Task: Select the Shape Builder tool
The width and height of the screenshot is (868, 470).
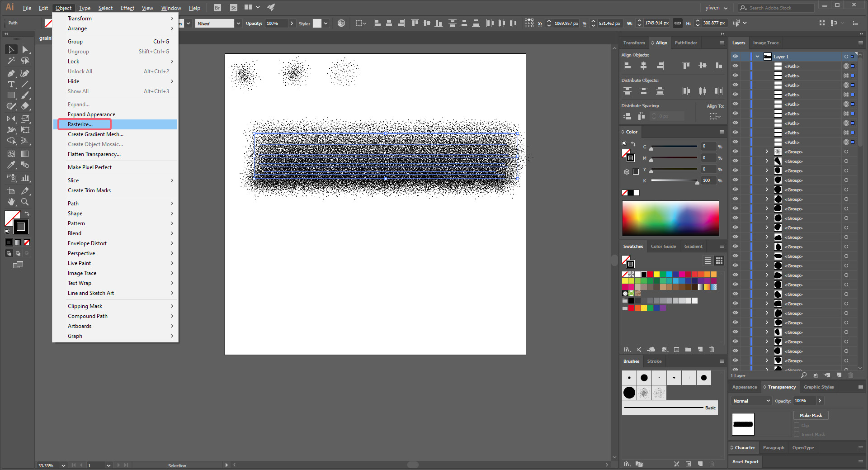Action: [x=11, y=141]
